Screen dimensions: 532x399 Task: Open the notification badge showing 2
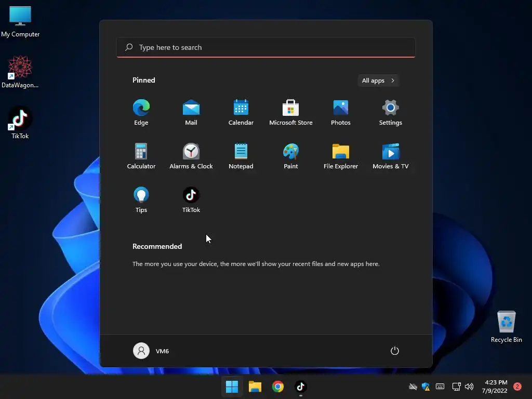click(x=517, y=387)
